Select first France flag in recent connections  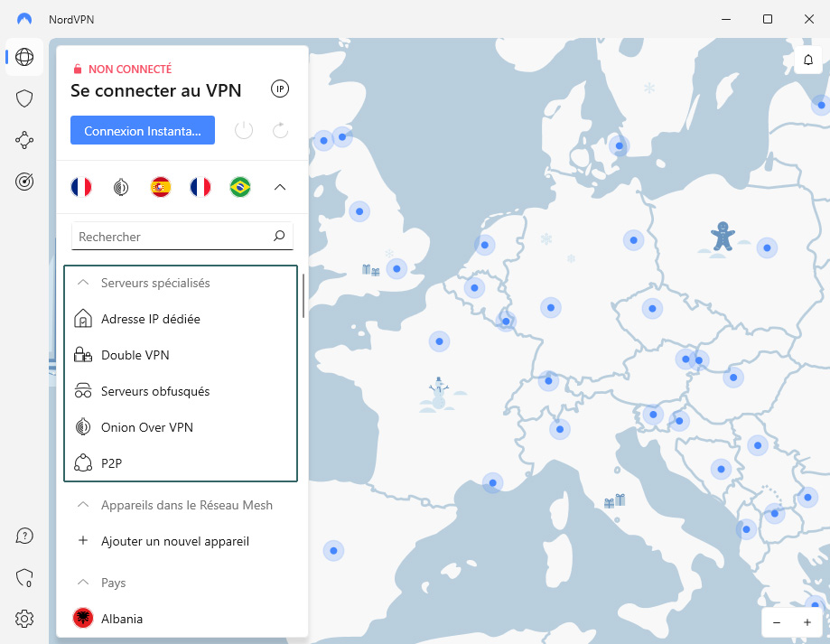point(81,187)
